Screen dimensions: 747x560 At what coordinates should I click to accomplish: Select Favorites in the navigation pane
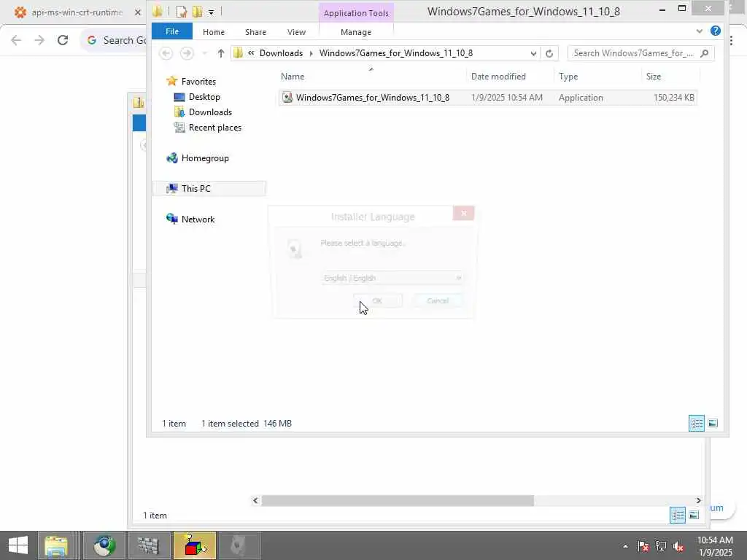coord(198,82)
